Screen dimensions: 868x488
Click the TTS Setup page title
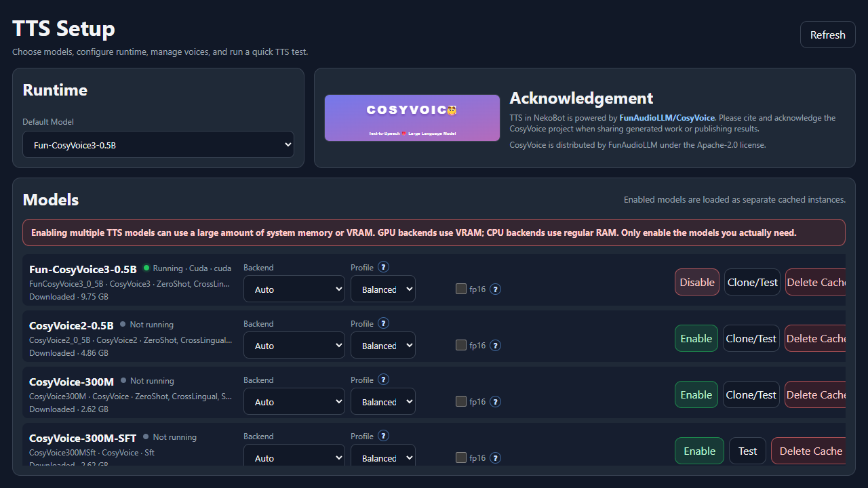[x=64, y=28]
